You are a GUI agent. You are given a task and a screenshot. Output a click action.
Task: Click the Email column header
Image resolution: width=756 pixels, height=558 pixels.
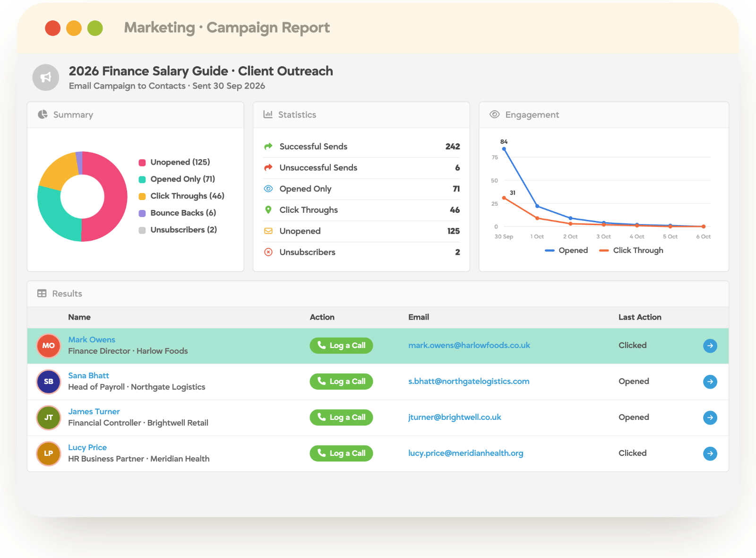[x=419, y=317]
